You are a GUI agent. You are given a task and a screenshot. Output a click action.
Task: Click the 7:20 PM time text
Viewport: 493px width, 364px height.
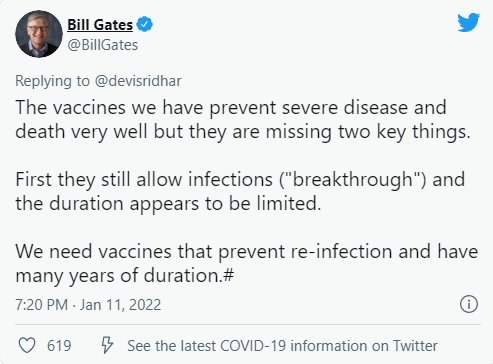pos(41,305)
